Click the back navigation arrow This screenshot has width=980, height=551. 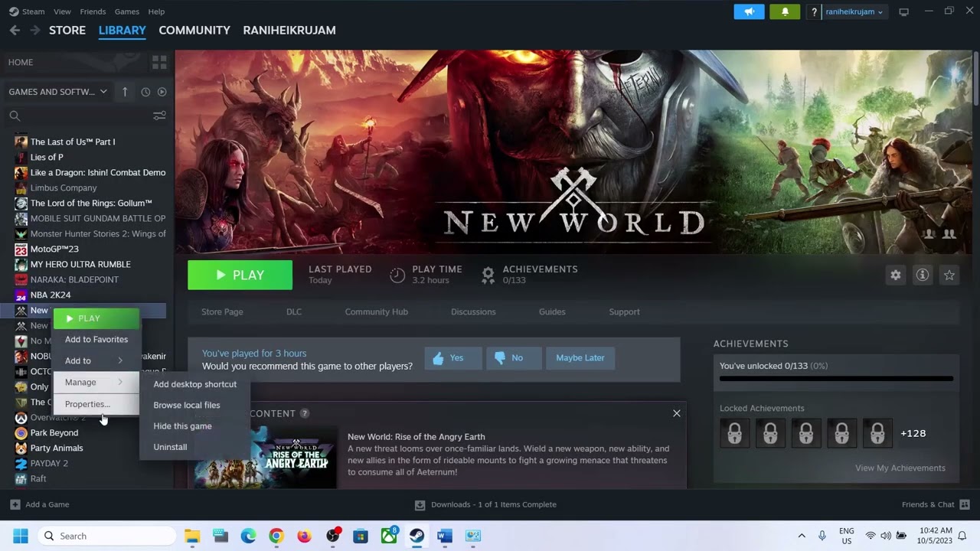tap(15, 30)
